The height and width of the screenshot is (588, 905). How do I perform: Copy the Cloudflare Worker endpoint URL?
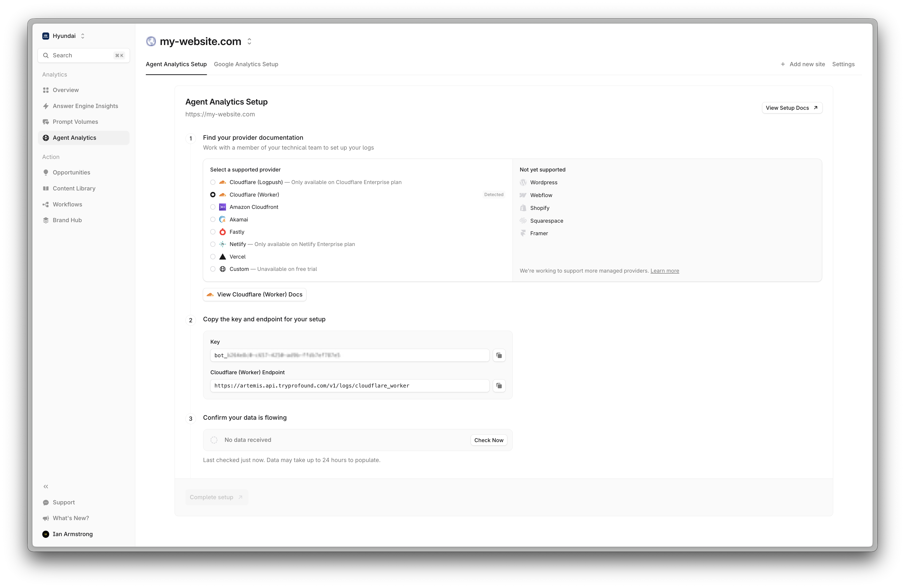(499, 386)
